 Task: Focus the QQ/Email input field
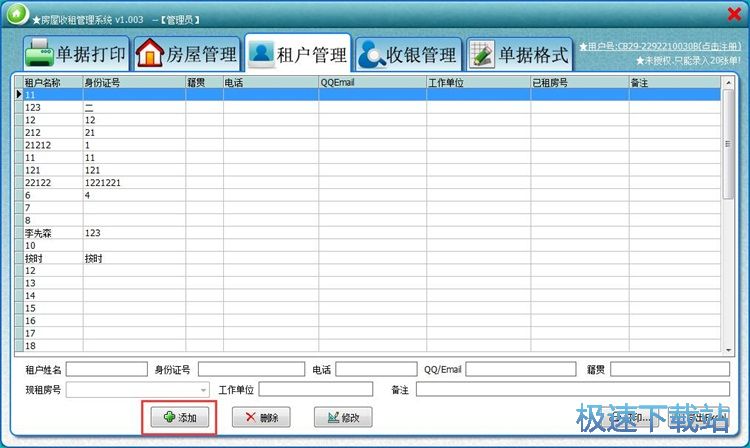tap(521, 369)
